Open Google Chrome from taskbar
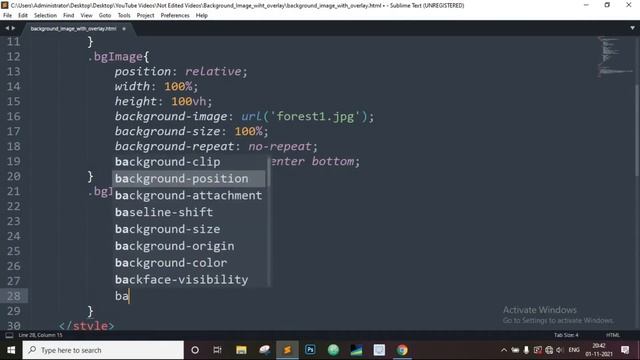The height and width of the screenshot is (360, 640). pyautogui.click(x=402, y=350)
